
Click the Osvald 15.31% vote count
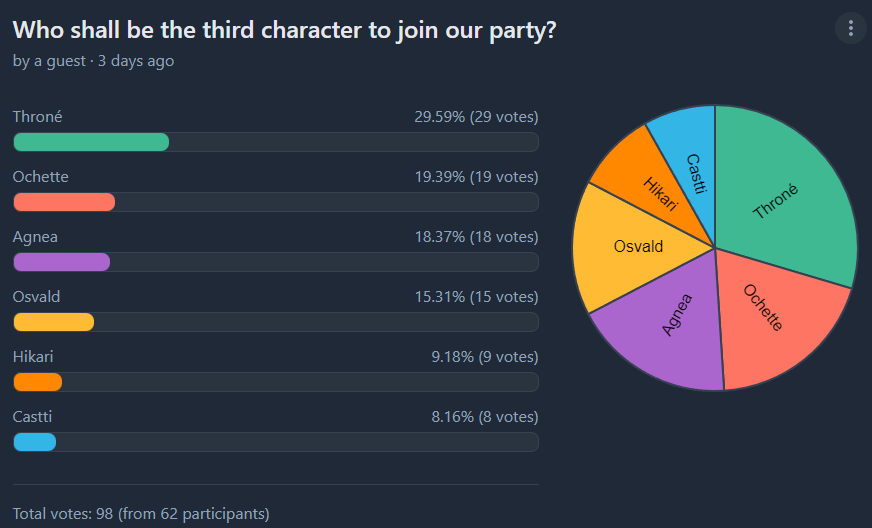pos(476,297)
